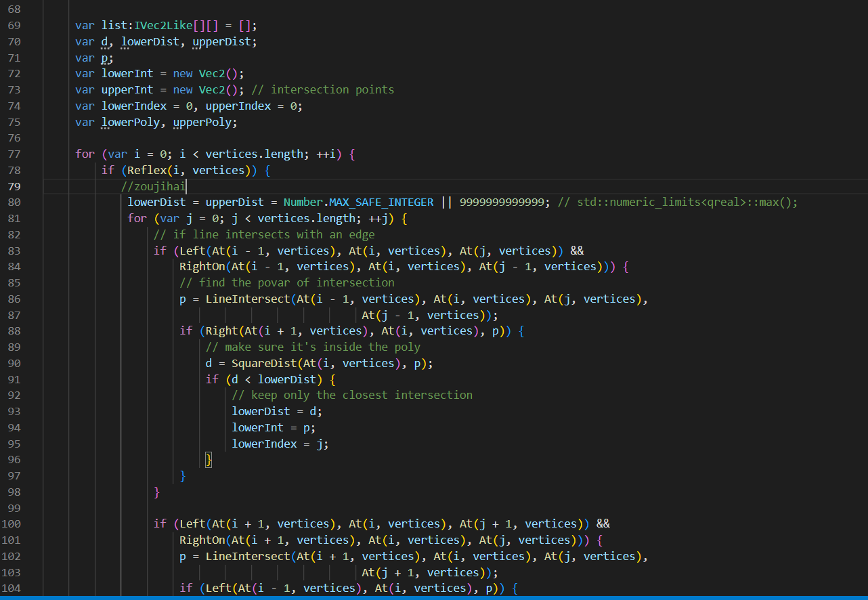868x600 pixels.
Task: Click the highlighted closing brace on line 96
Action: (x=209, y=460)
